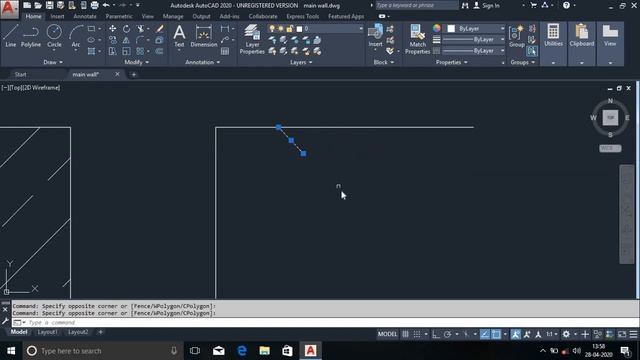Screen dimensions: 640x360
Task: Toggle 2D object snap in status bar
Action: pos(496,334)
